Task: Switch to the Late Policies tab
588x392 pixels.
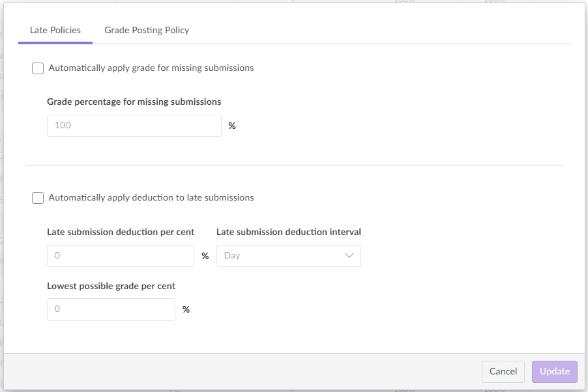Action: click(55, 30)
